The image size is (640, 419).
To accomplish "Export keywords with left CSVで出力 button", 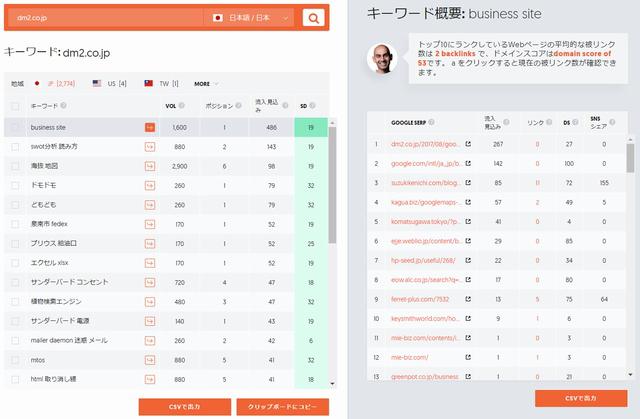I will (184, 407).
